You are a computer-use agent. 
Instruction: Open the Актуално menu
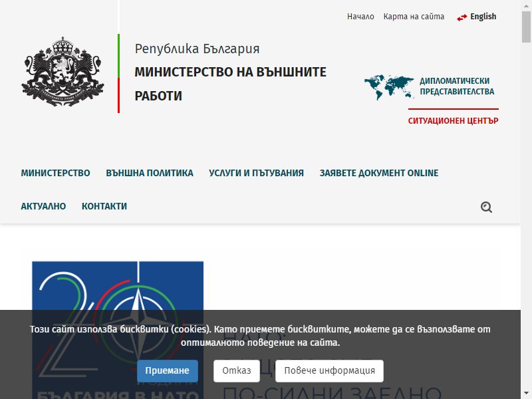pos(43,206)
